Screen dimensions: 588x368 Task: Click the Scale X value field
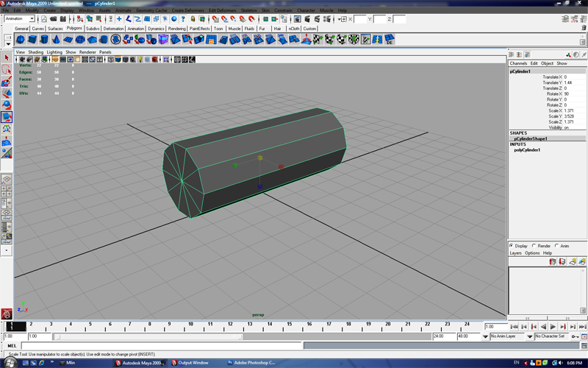[x=569, y=111]
